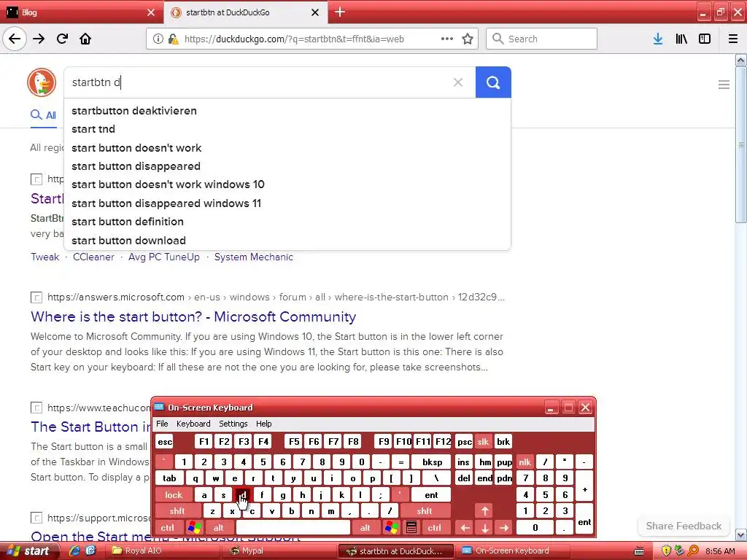
Task: Toggle the sidebar view icon
Action: pyautogui.click(x=705, y=39)
